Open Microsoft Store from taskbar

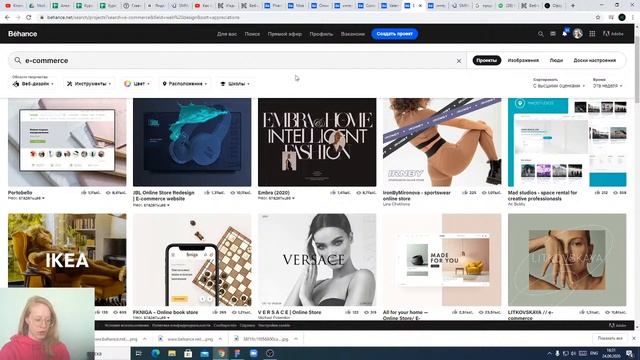coord(188,353)
